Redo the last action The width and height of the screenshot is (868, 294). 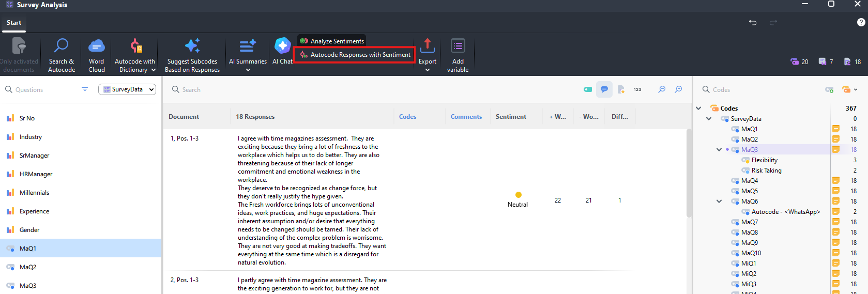(773, 22)
